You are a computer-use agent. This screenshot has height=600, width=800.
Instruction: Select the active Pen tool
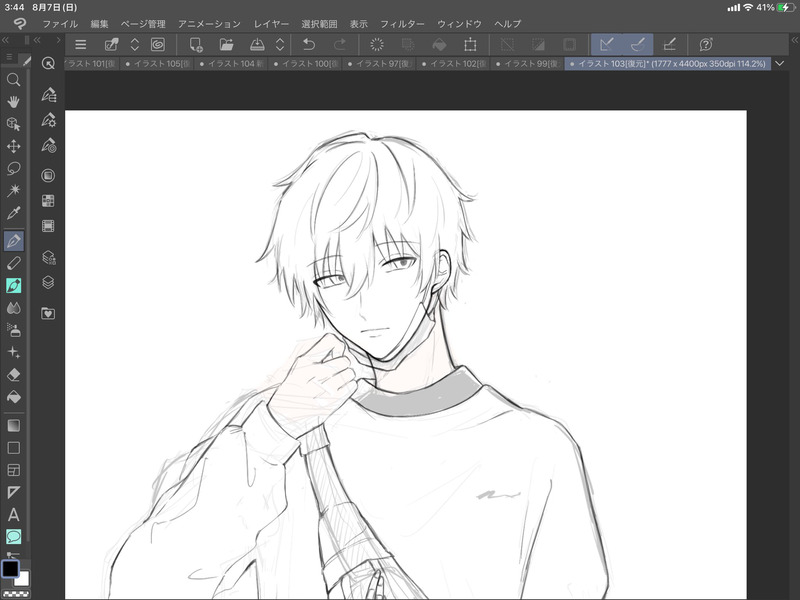14,241
